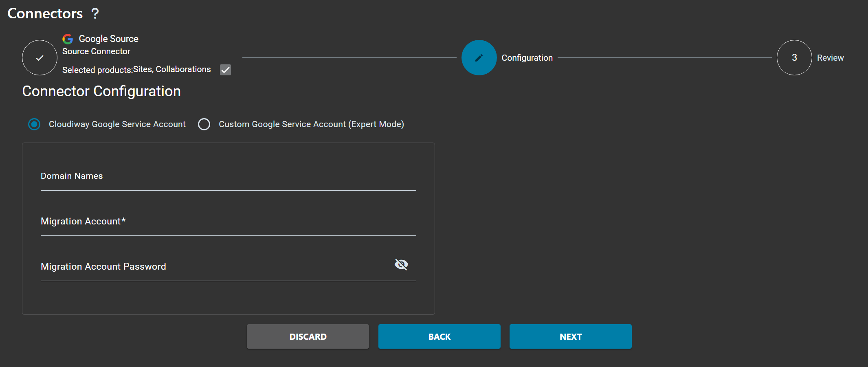Click Selected products: Sites, Collaborations text
The image size is (868, 367).
[x=136, y=70]
